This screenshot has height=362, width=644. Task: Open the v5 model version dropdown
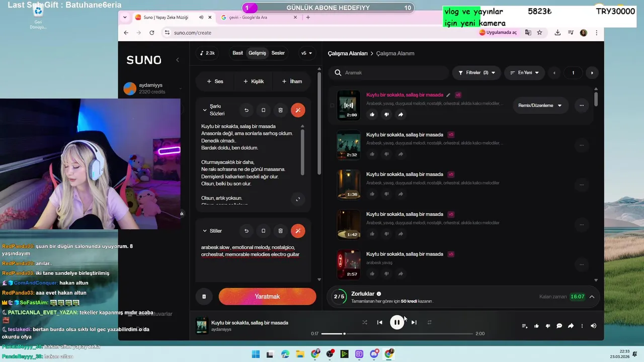pos(306,53)
